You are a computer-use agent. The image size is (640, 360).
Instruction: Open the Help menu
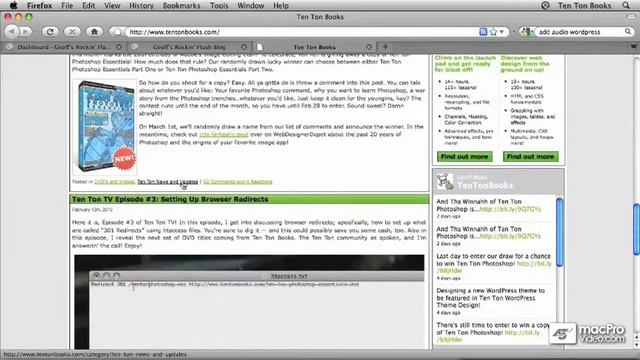tap(281, 5)
